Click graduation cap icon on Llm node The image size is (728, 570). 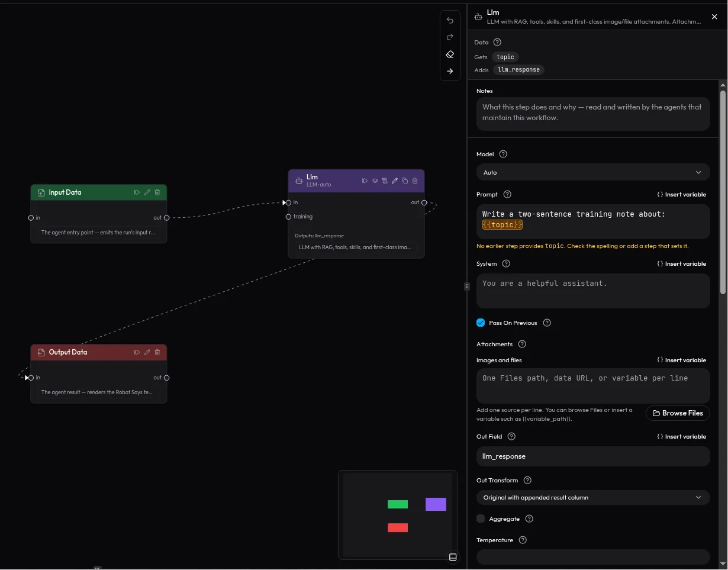[x=375, y=181]
